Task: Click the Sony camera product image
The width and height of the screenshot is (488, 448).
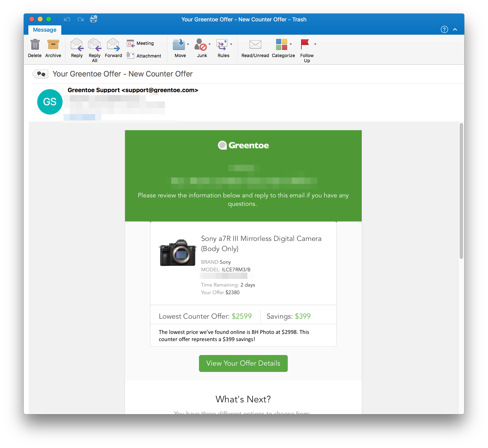Action: pyautogui.click(x=178, y=252)
